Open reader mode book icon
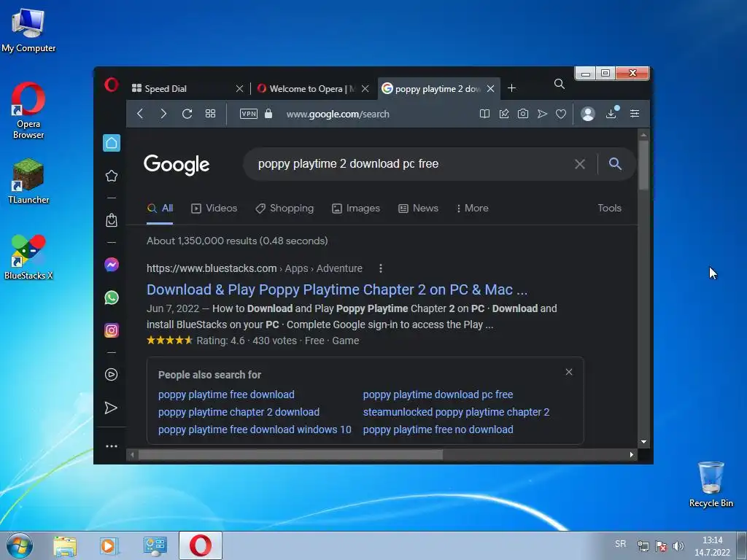 click(484, 114)
